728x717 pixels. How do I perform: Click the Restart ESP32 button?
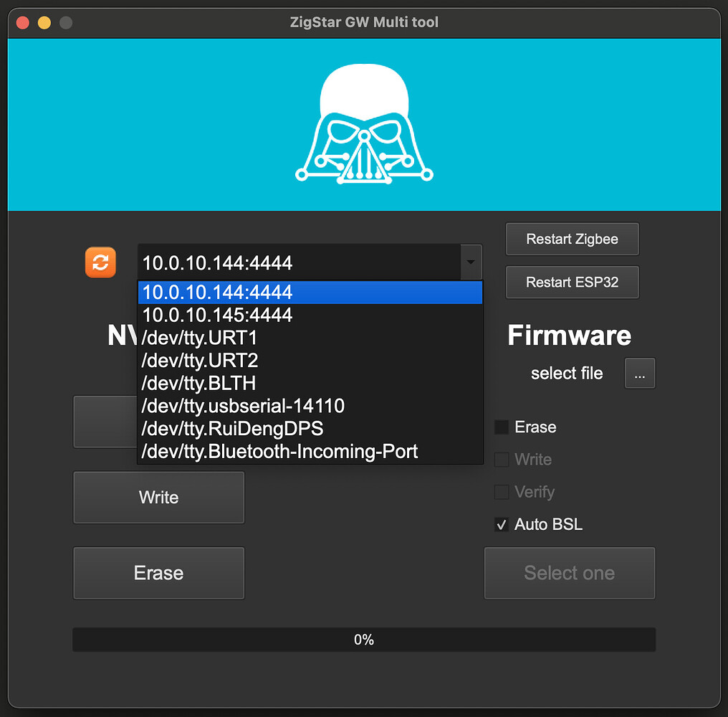click(x=572, y=282)
